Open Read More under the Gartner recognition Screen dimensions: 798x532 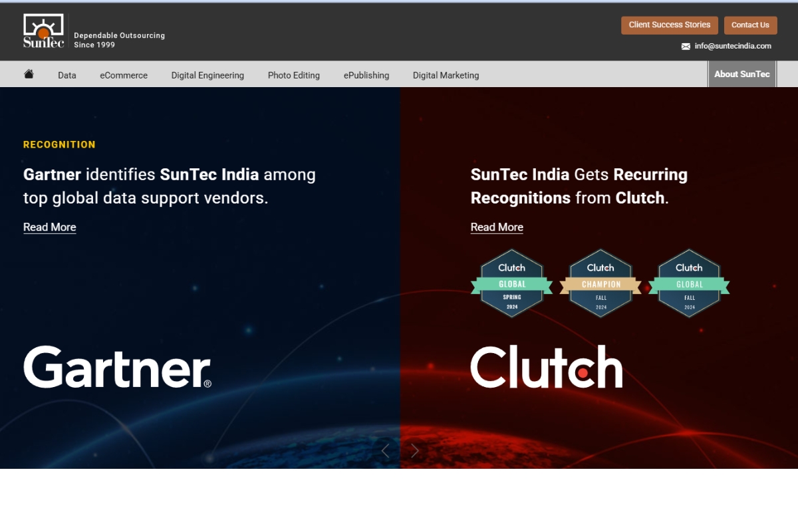pyautogui.click(x=49, y=227)
